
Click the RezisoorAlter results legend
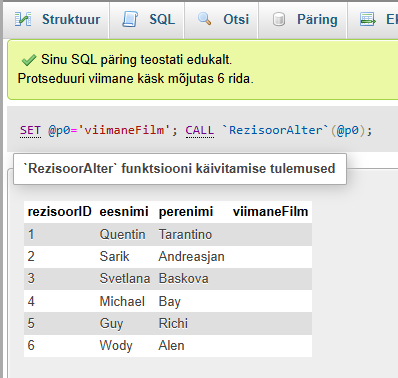coord(180,169)
